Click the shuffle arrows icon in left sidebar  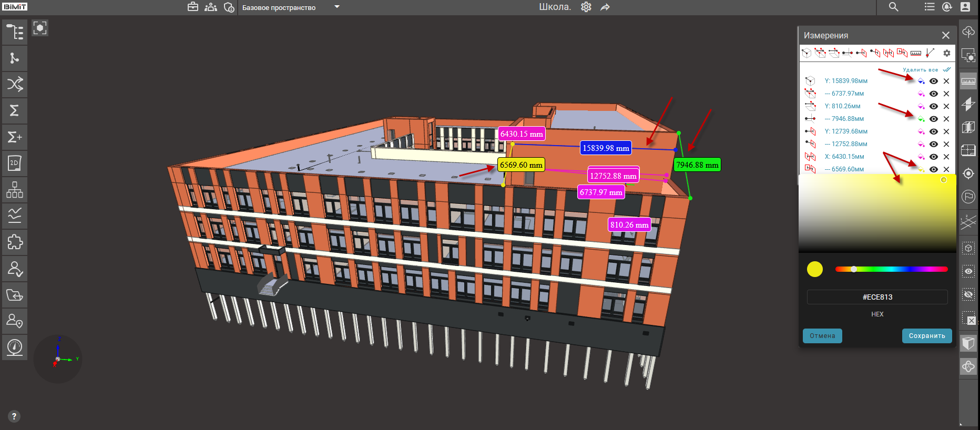click(x=15, y=84)
